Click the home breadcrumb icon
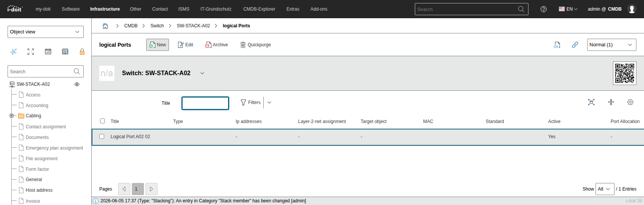This screenshot has width=644, height=205. click(105, 26)
